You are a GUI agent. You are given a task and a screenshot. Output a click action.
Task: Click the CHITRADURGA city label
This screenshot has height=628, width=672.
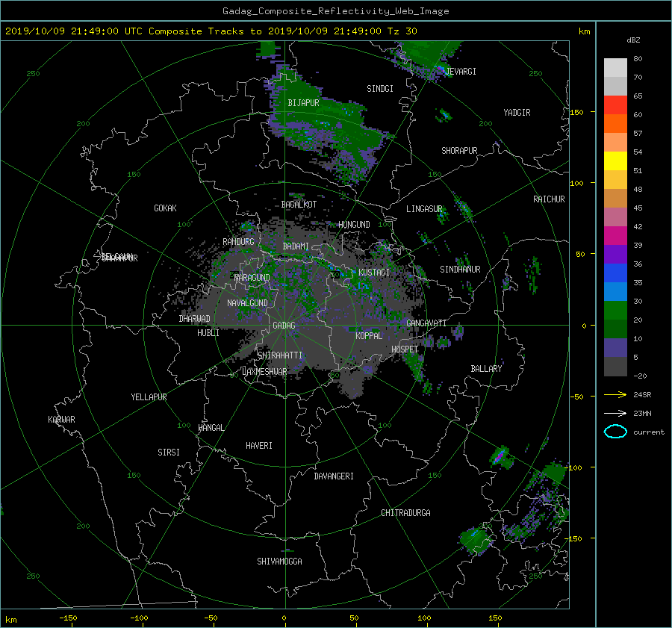pyautogui.click(x=405, y=513)
